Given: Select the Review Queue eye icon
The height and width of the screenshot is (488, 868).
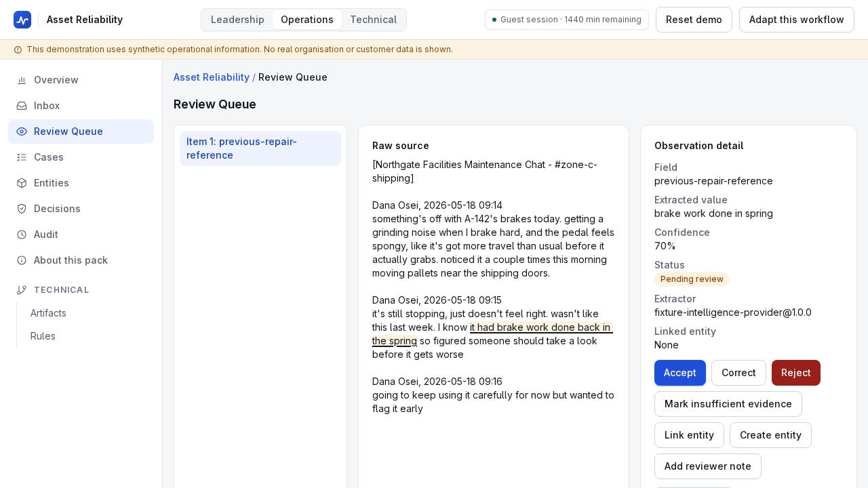Looking at the screenshot, I should coord(22,131).
